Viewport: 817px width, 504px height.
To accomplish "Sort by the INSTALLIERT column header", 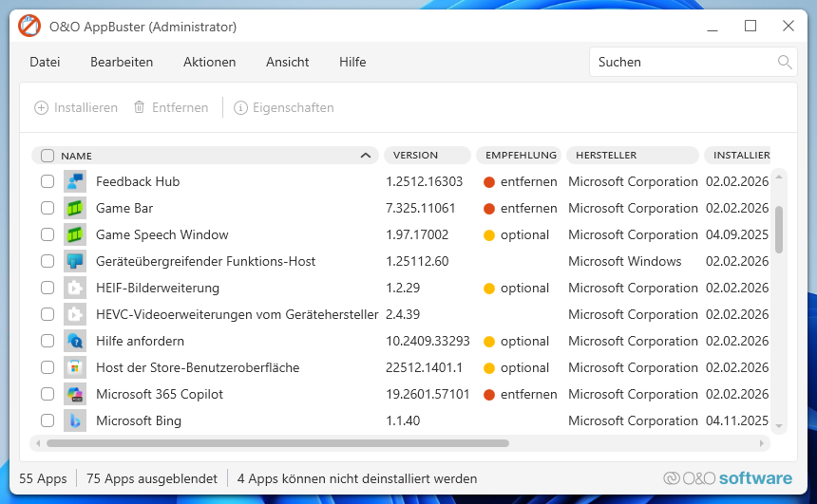I will [x=737, y=155].
